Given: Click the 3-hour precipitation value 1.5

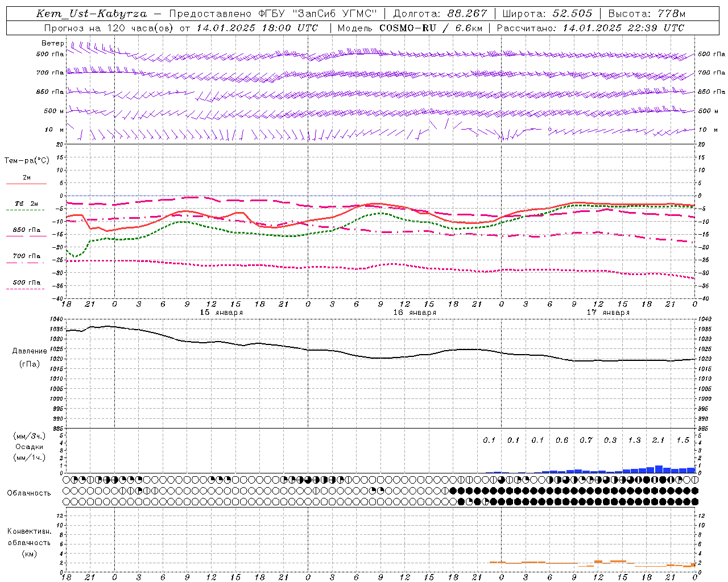Looking at the screenshot, I should click(682, 440).
